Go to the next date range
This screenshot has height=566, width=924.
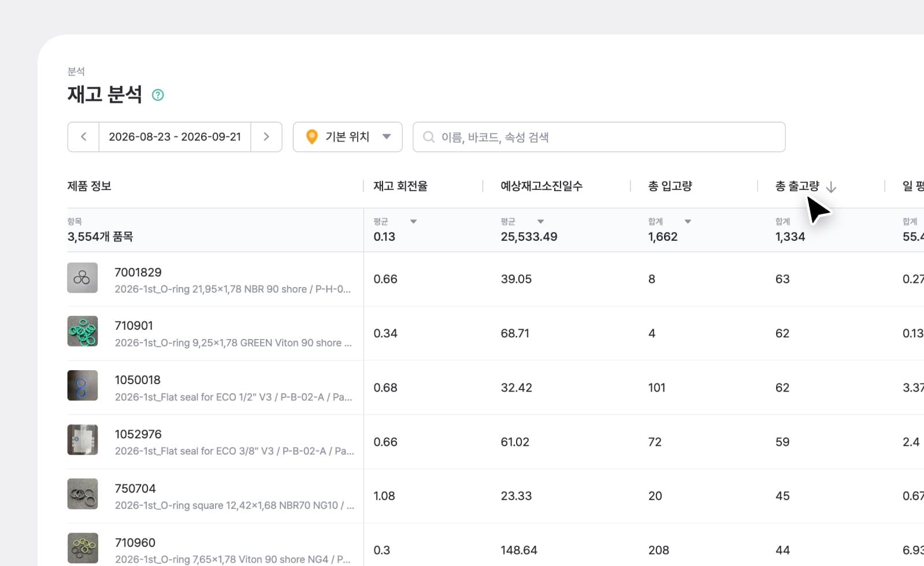pos(266,137)
